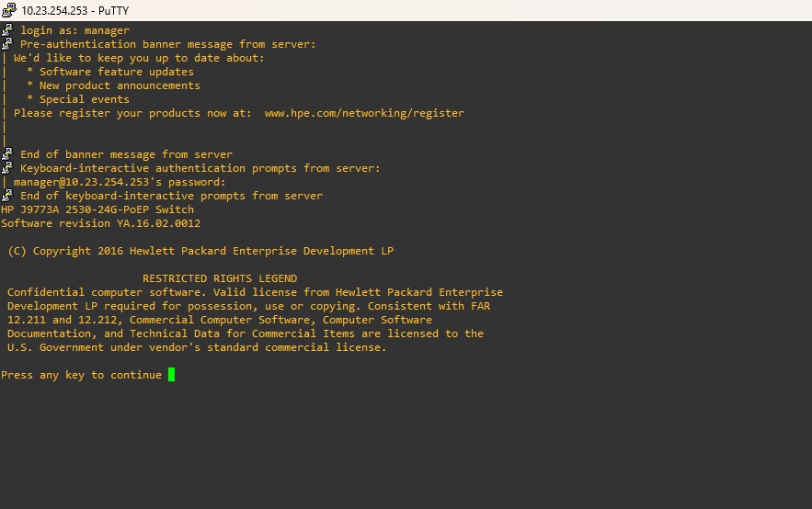Click 'HP J9773A 2530-24G-PoEP Switch' line

click(97, 209)
